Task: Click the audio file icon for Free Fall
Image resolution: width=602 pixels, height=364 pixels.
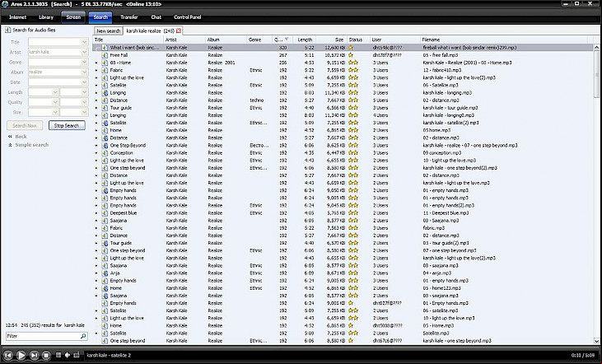Action: click(x=105, y=55)
